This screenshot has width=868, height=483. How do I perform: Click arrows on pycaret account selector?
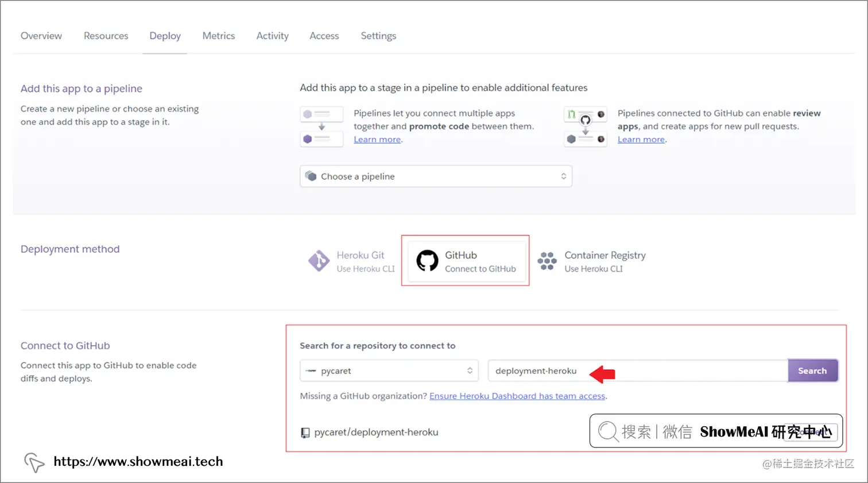470,371
